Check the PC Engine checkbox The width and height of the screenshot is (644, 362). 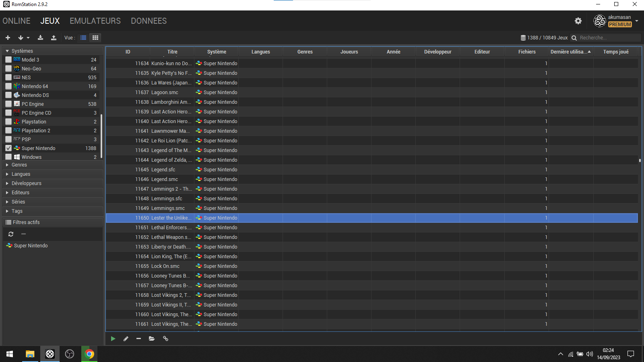(8, 104)
